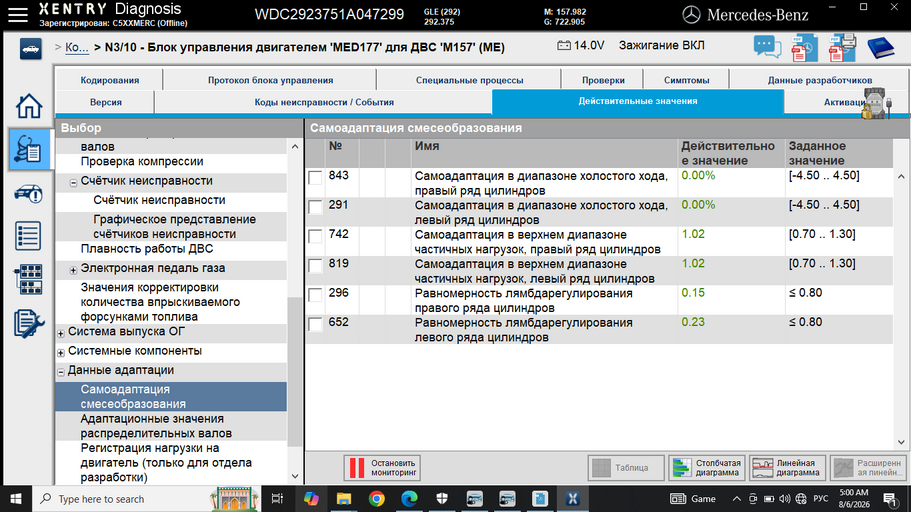Go to the Home sidebar icon
Image resolution: width=911 pixels, height=512 pixels.
pos(28,106)
